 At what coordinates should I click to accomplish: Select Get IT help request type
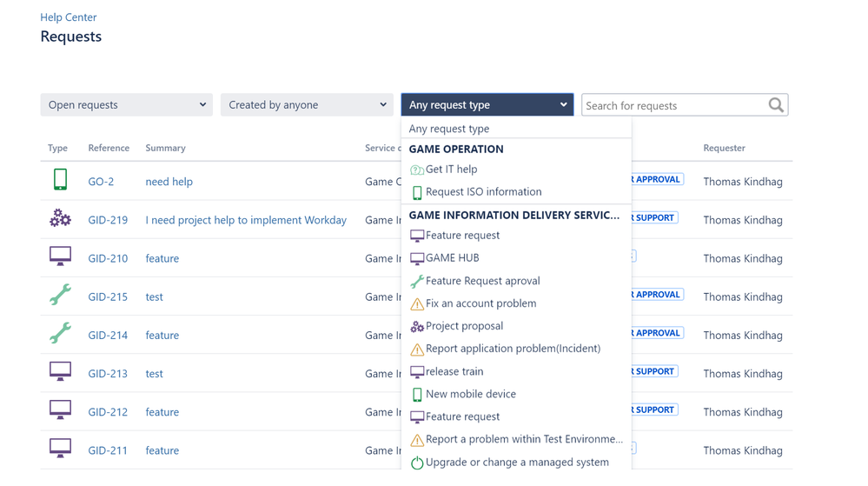[x=516, y=170]
